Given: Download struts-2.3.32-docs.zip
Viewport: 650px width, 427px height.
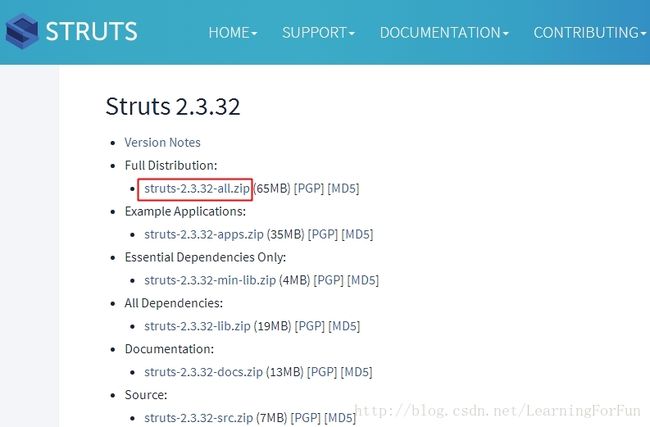Looking at the screenshot, I should pos(204,372).
